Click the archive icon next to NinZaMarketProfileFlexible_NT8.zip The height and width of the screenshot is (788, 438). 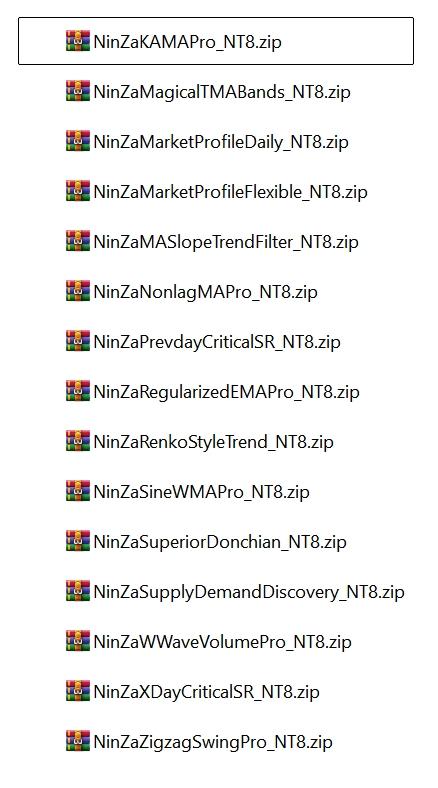click(78, 191)
